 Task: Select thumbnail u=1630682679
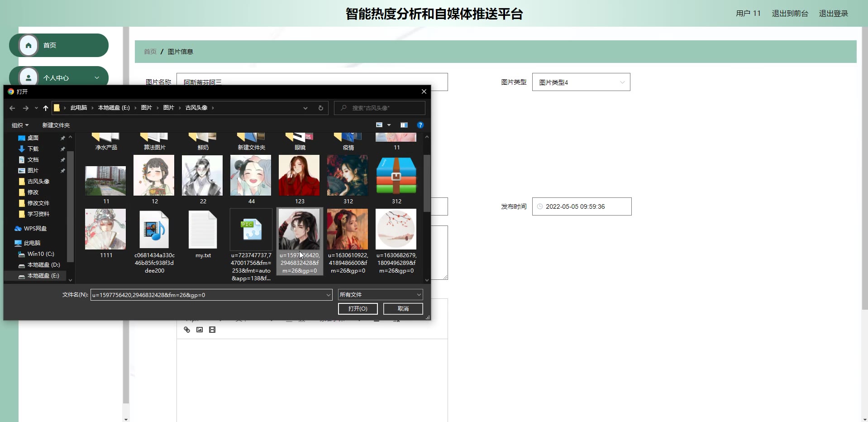coord(396,229)
